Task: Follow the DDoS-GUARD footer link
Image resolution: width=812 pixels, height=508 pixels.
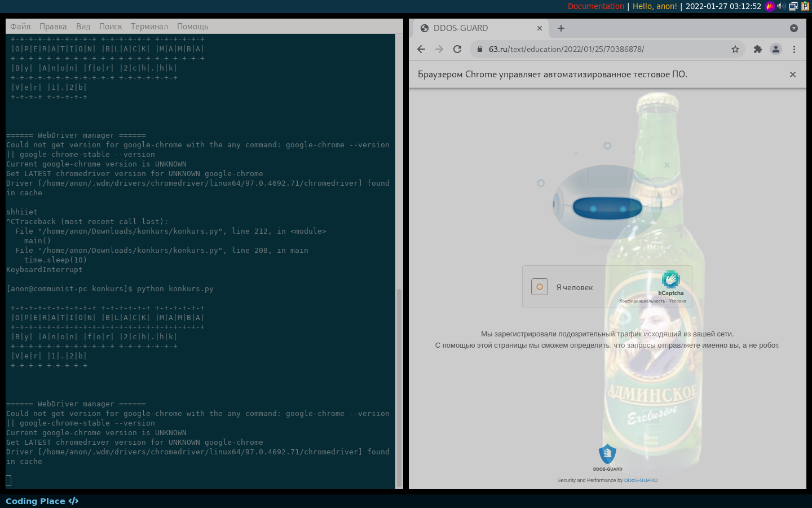Action: pos(641,480)
